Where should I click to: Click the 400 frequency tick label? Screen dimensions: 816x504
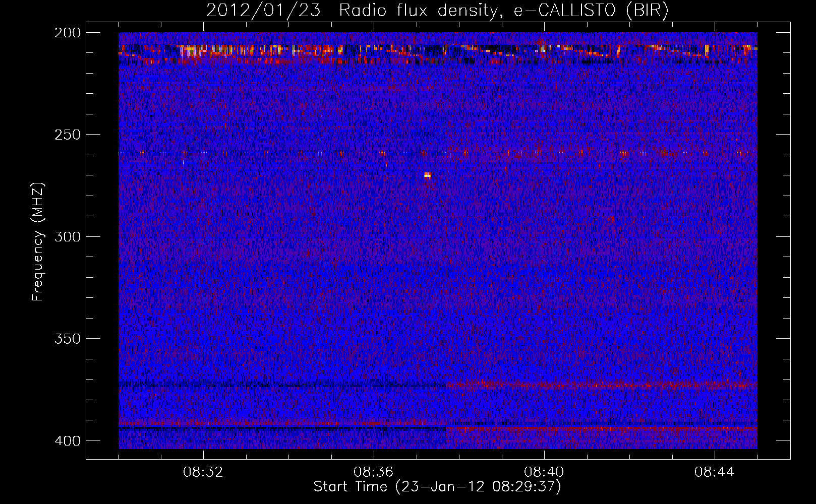point(67,440)
